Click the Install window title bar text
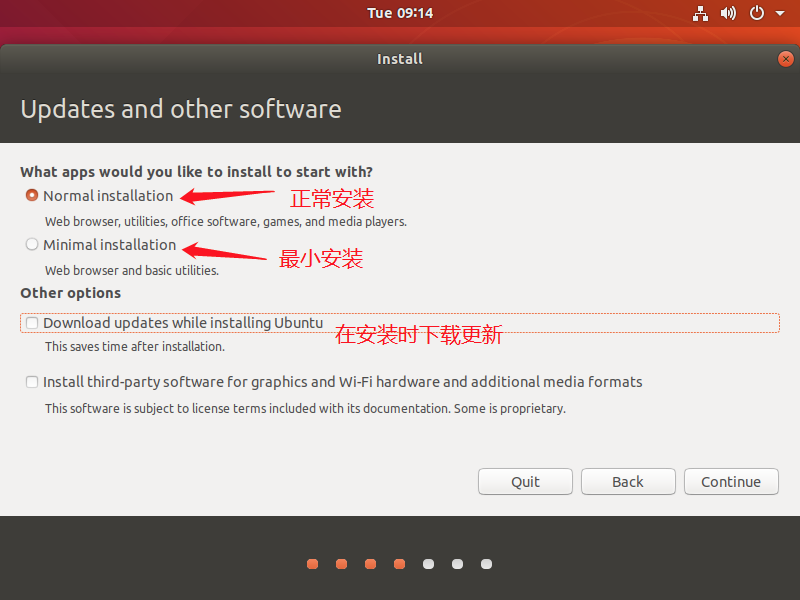Viewport: 800px width, 600px height. click(400, 59)
